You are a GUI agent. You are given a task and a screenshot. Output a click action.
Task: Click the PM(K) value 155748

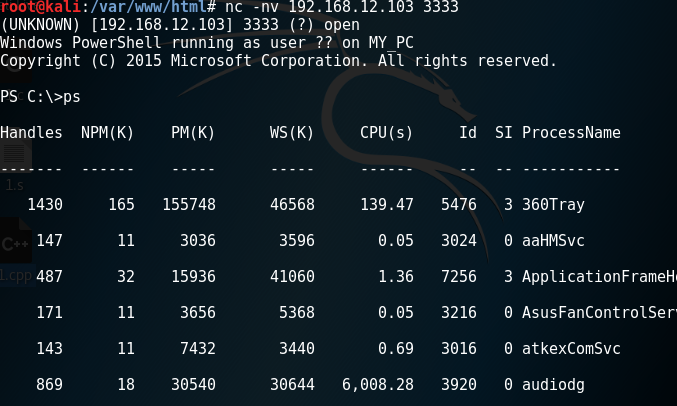pyautogui.click(x=189, y=205)
